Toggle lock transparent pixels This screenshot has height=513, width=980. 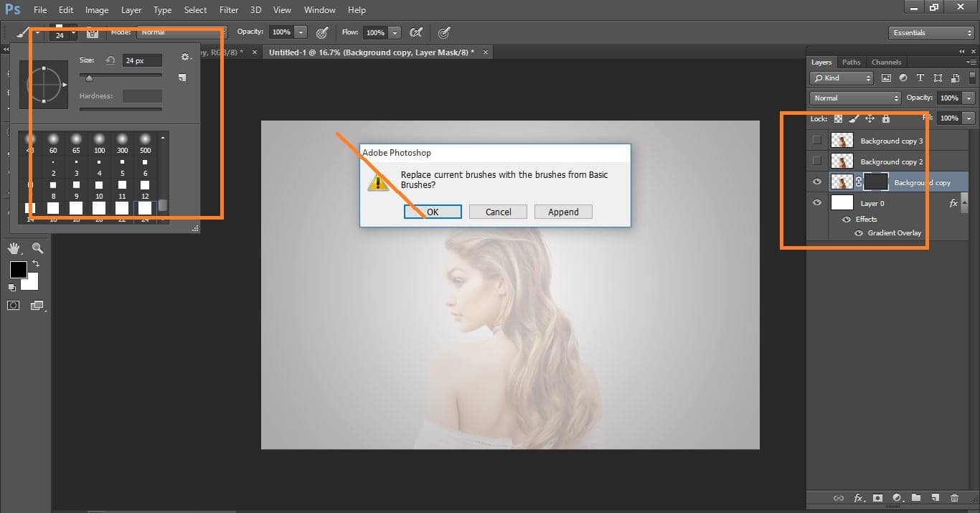838,118
